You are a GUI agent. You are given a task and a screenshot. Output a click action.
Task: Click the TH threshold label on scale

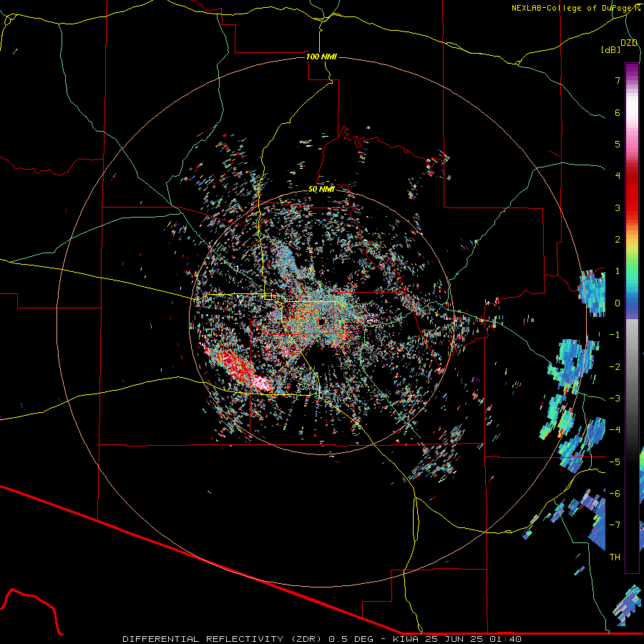click(615, 557)
